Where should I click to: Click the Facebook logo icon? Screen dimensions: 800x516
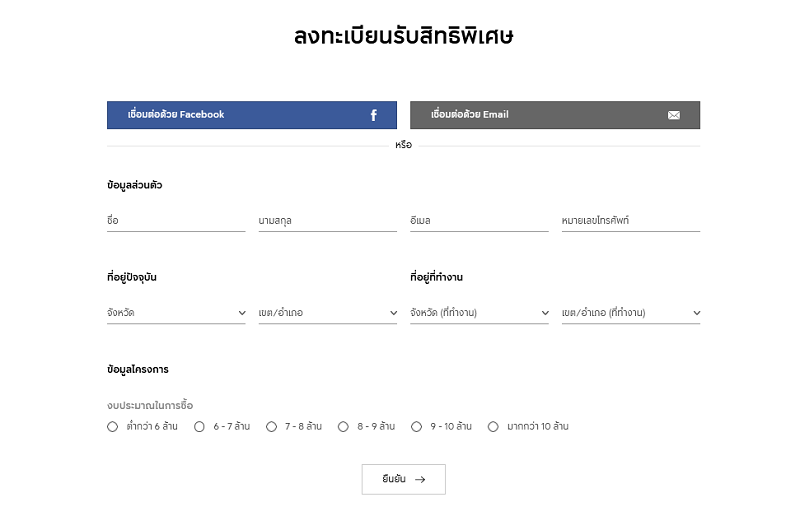click(373, 115)
